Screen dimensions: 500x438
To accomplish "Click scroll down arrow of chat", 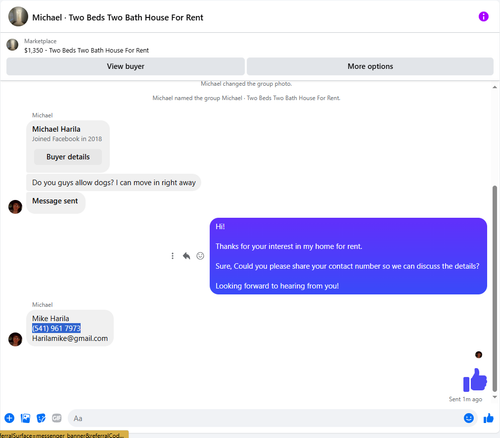I will (x=495, y=397).
